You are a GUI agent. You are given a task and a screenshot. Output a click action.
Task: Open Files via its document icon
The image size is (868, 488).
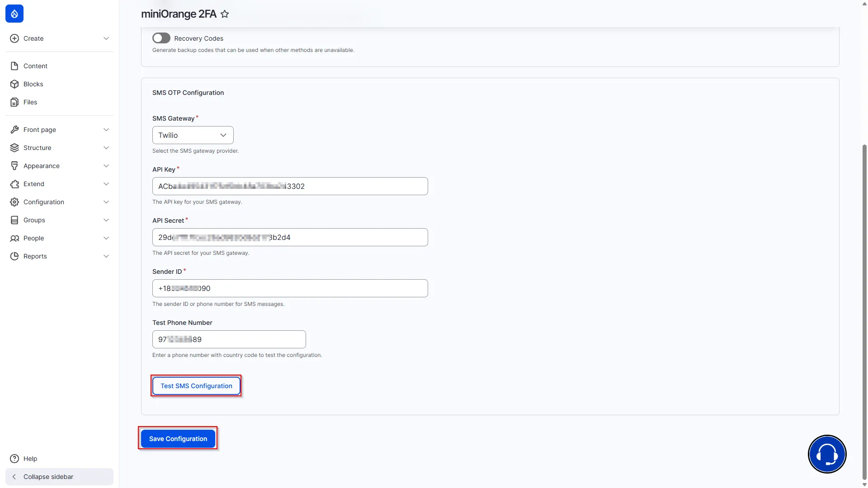(14, 102)
